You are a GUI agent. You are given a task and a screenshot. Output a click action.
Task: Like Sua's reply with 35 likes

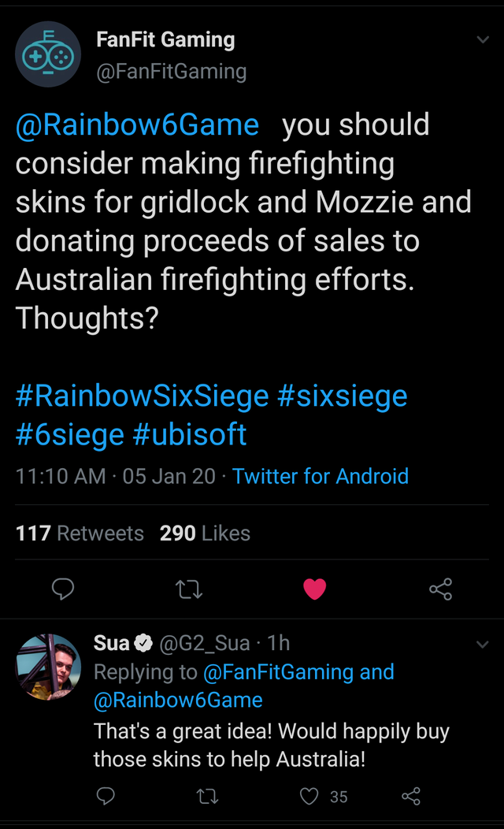click(309, 796)
